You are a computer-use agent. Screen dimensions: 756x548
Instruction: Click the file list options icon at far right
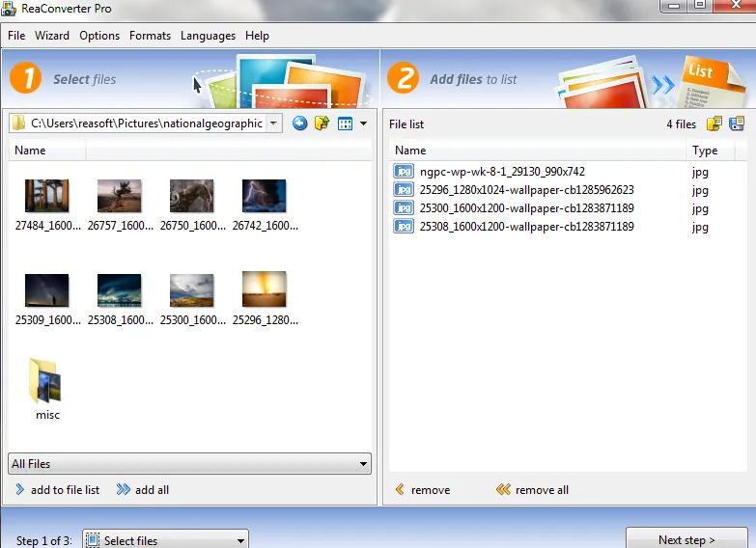pos(737,123)
